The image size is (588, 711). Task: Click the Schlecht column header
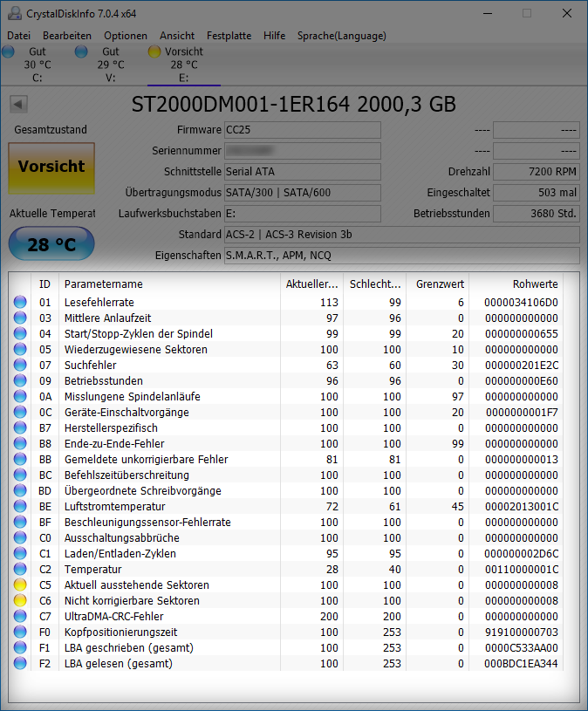click(375, 284)
